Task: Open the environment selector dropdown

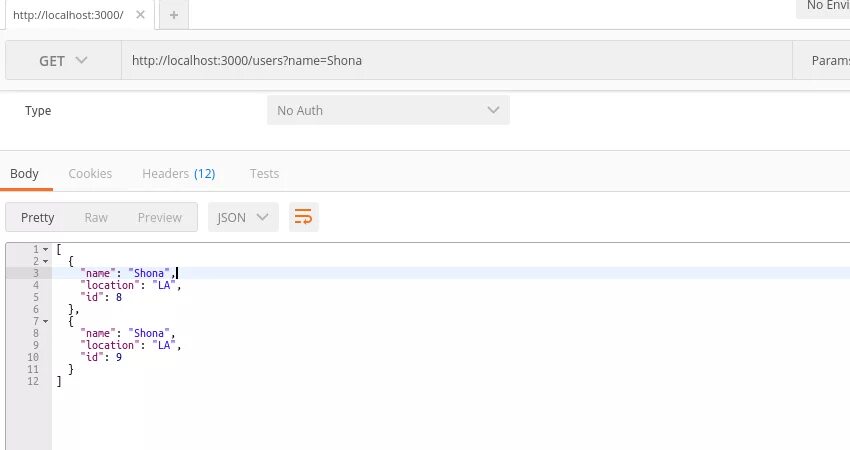Action: [824, 7]
